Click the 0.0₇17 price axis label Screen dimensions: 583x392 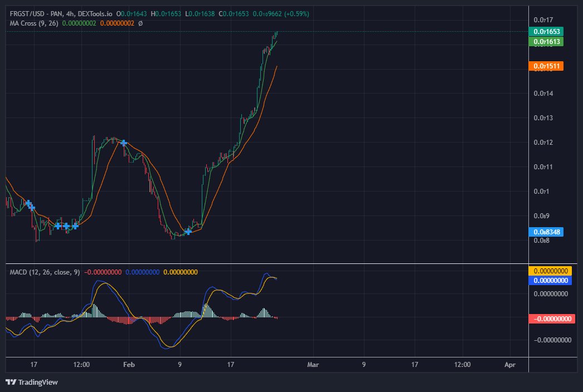pos(543,19)
